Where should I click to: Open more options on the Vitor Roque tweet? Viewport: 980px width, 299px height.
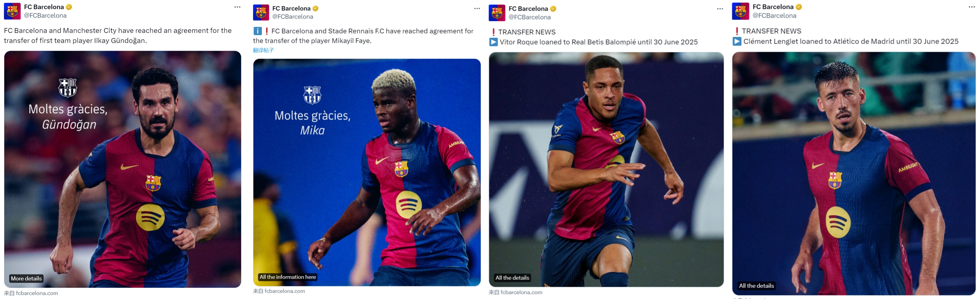(x=720, y=9)
